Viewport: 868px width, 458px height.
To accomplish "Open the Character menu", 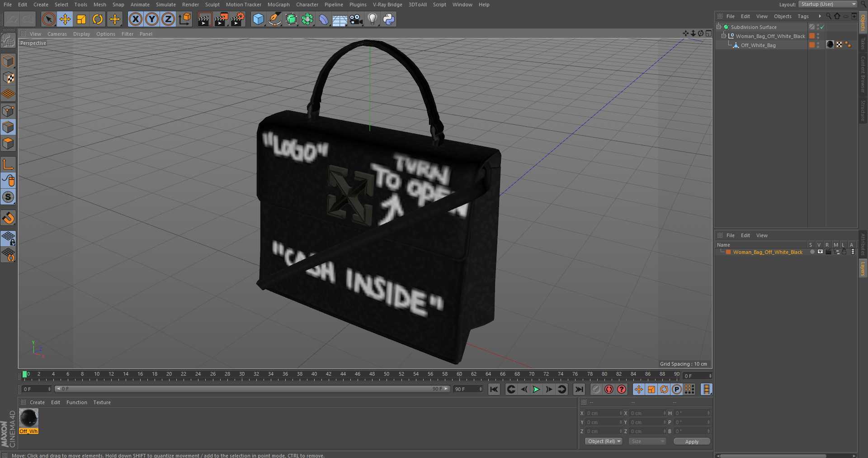I will [x=307, y=5].
